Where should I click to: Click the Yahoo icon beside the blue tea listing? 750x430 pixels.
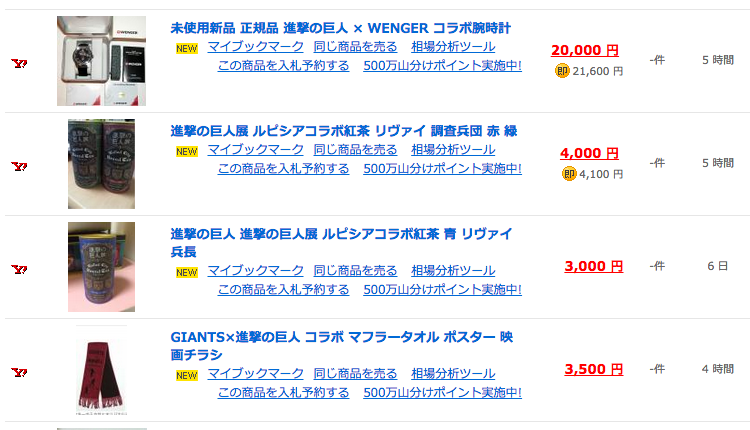tap(19, 270)
